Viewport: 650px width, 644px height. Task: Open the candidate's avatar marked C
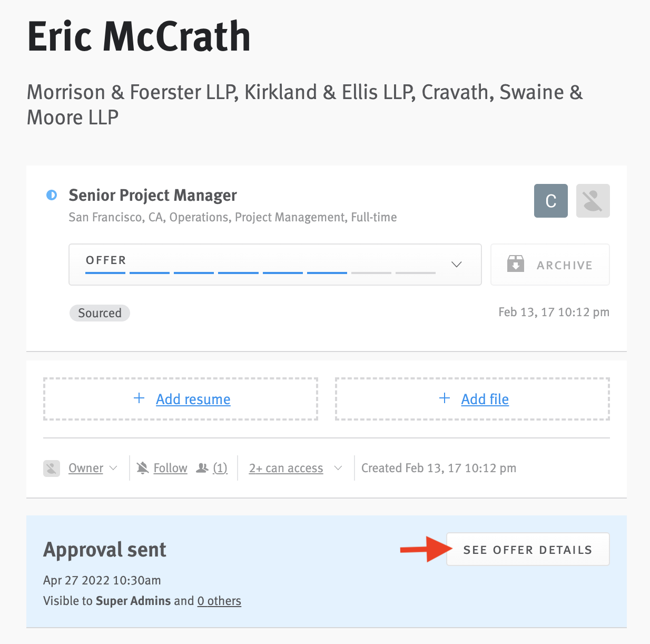550,201
